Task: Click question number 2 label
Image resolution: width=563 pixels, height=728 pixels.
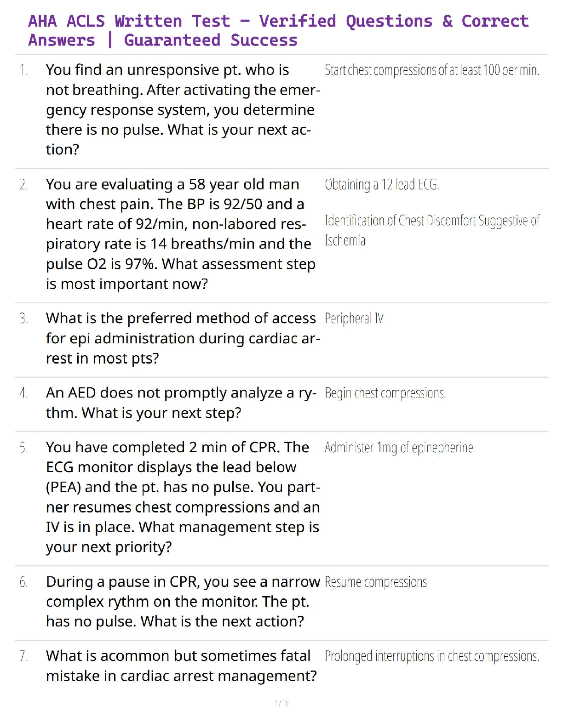Action: [24, 185]
